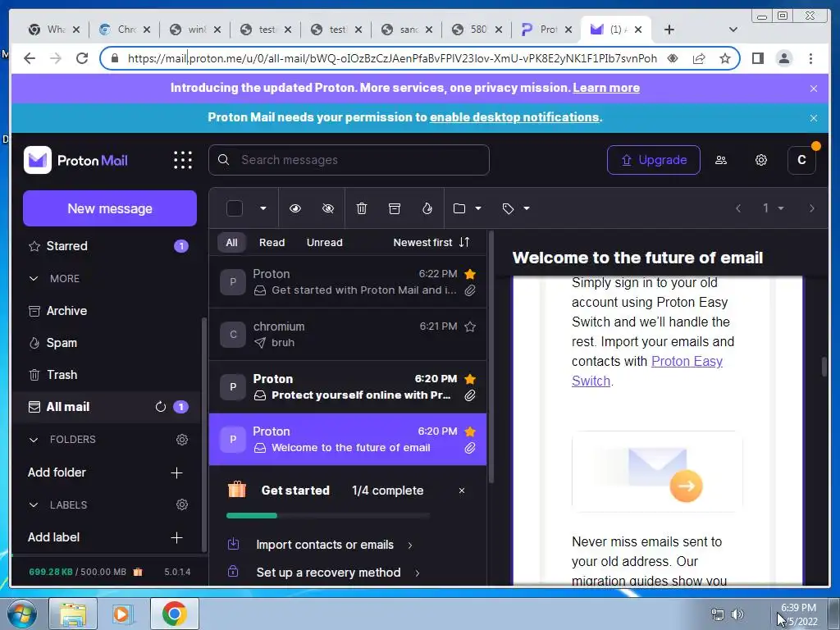Add a folder with plus icon

176,472
